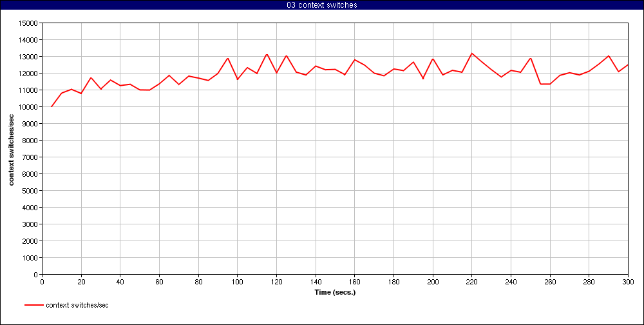The width and height of the screenshot is (644, 325).
Task: Click the x-axis label 140
Action: click(x=316, y=282)
